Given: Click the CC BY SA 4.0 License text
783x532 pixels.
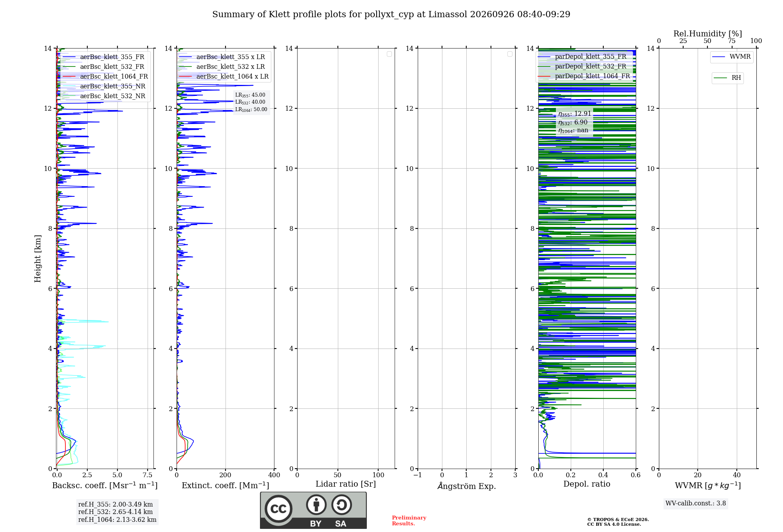Looking at the screenshot, I should tap(614, 524).
